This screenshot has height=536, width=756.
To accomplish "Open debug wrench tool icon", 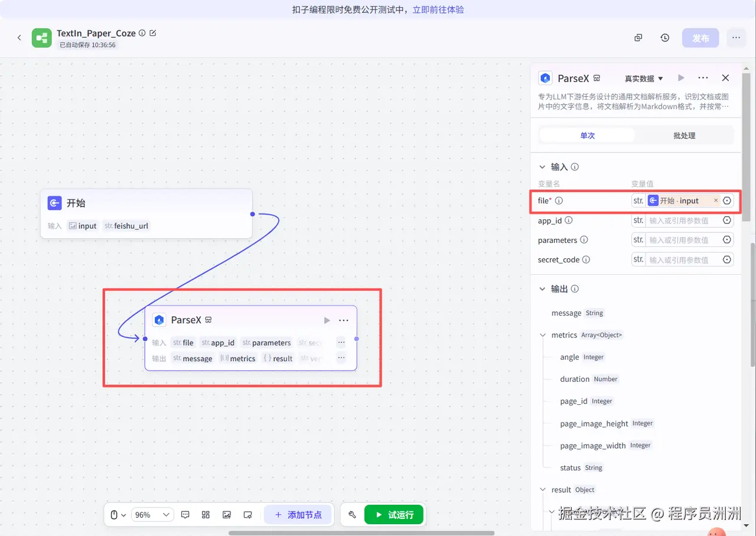I will (353, 515).
